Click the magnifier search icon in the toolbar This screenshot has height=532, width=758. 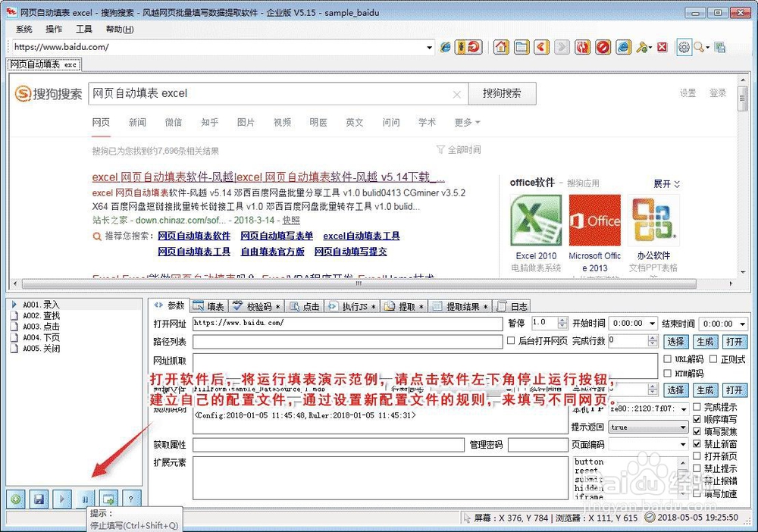tap(699, 47)
